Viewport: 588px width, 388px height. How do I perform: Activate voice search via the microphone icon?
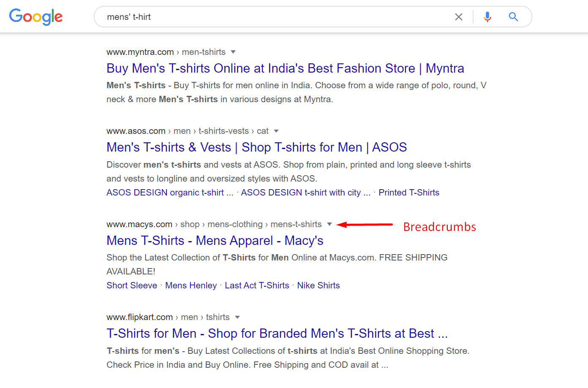click(x=487, y=17)
